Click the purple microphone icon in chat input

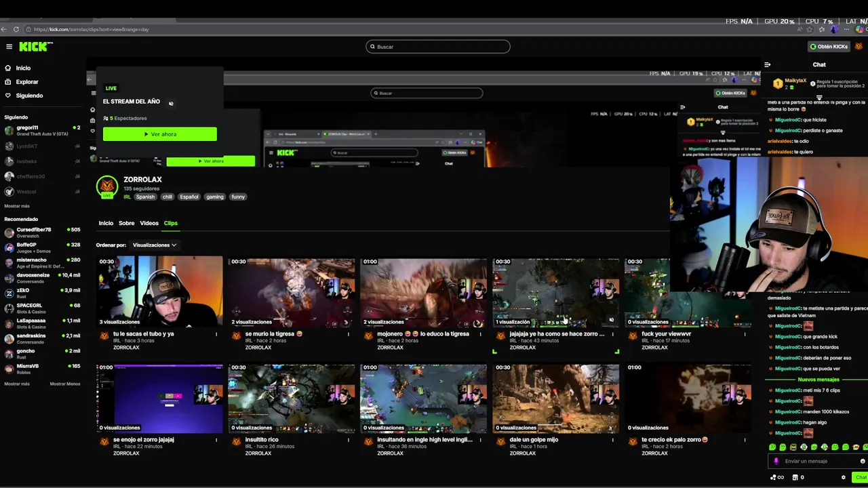776,461
